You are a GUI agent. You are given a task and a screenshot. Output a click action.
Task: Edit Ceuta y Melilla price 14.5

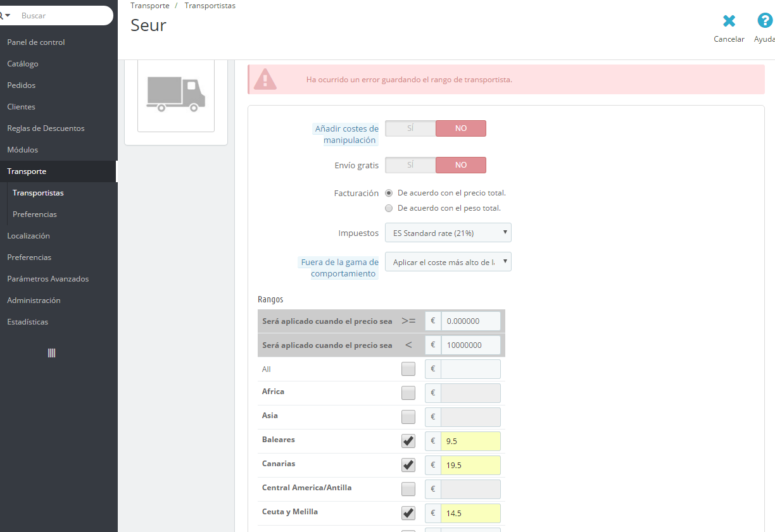click(x=471, y=514)
